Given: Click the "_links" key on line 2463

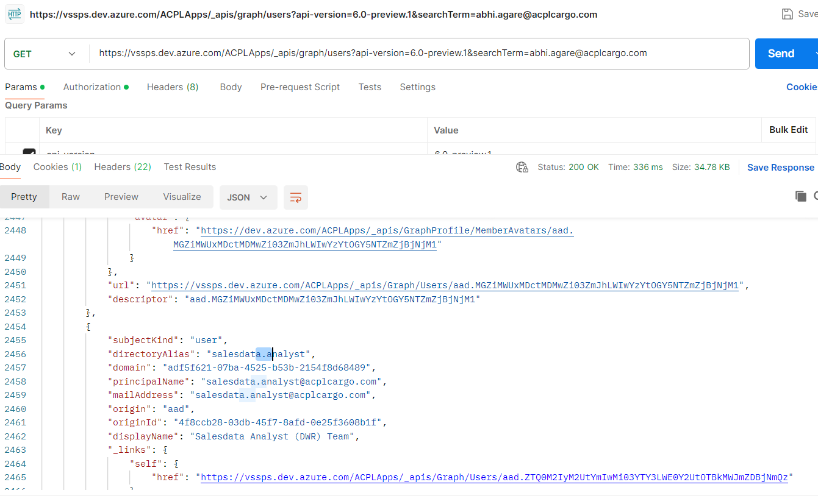Looking at the screenshot, I should pos(129,450).
